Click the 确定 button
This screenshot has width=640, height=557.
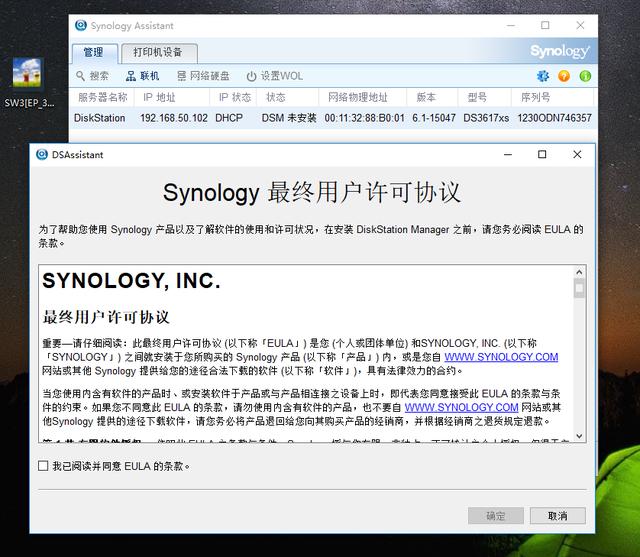[x=496, y=516]
